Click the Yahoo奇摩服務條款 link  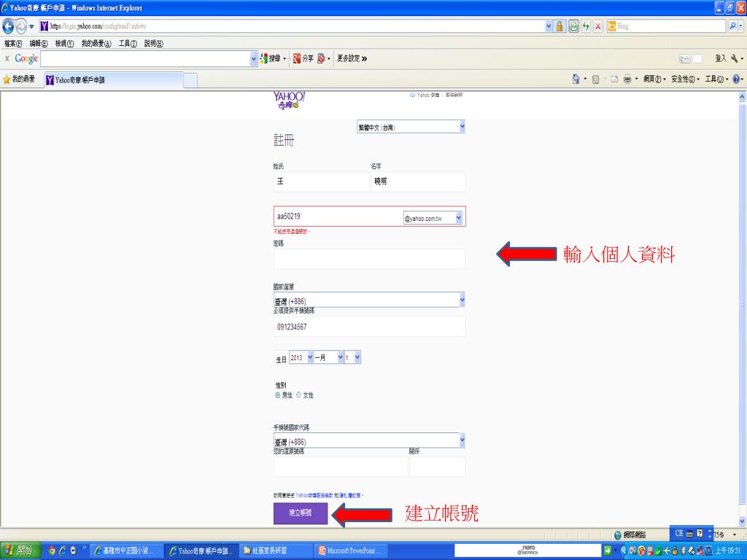tap(314, 496)
